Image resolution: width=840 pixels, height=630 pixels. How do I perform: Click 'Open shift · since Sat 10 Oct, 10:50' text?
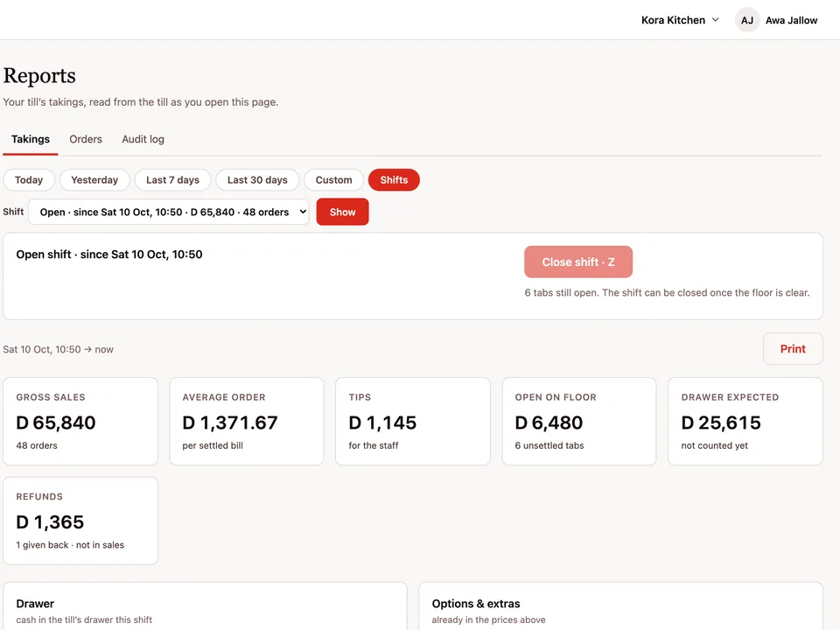tap(109, 255)
